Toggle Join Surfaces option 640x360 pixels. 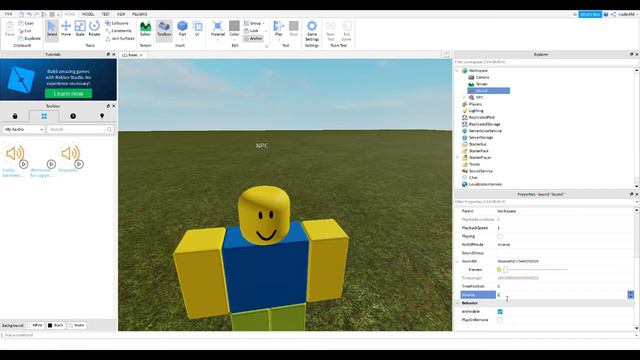click(120, 38)
